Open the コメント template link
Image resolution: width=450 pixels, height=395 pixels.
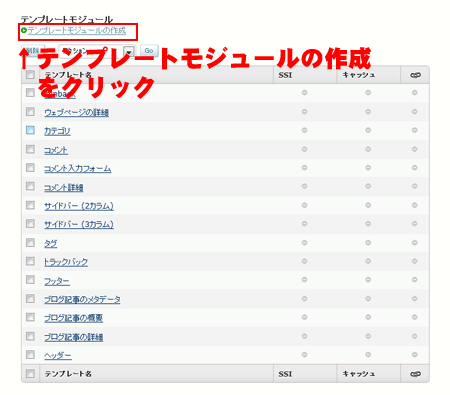point(56,150)
